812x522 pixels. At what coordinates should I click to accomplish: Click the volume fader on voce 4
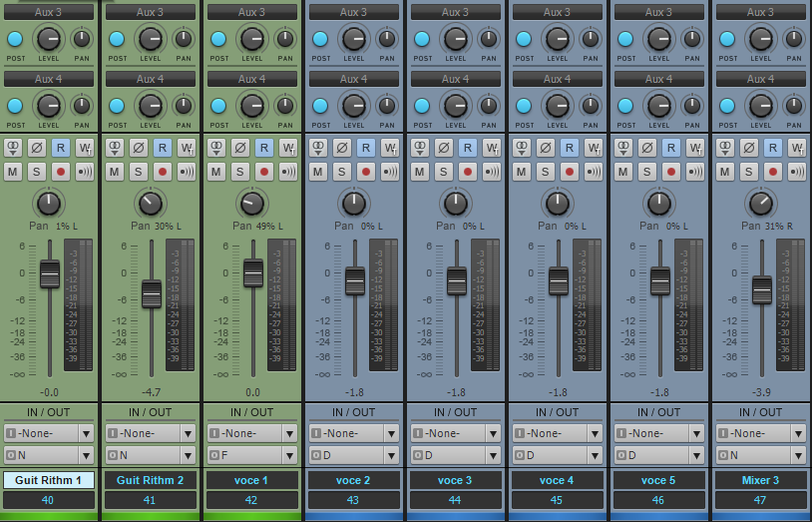pos(559,280)
